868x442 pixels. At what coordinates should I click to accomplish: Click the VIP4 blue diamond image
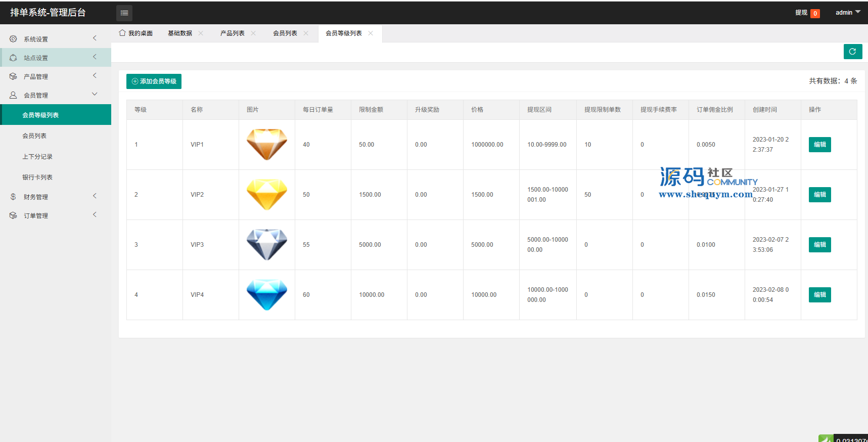pos(266,294)
